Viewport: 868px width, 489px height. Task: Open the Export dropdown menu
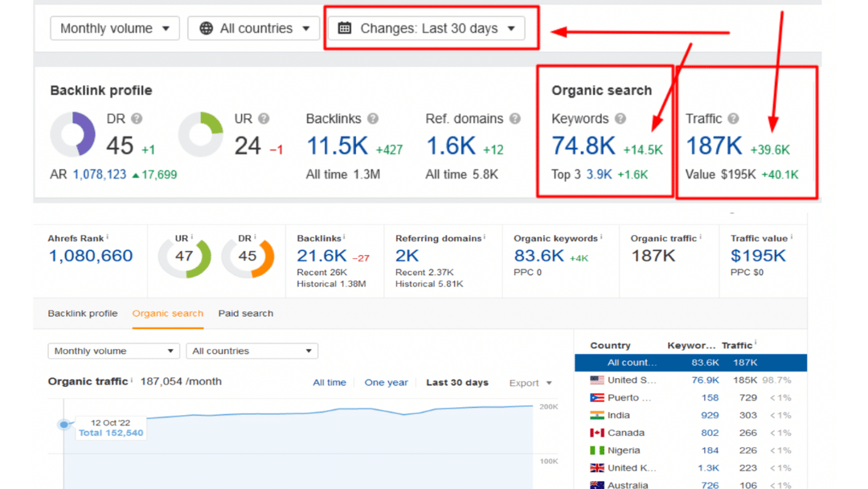click(530, 383)
